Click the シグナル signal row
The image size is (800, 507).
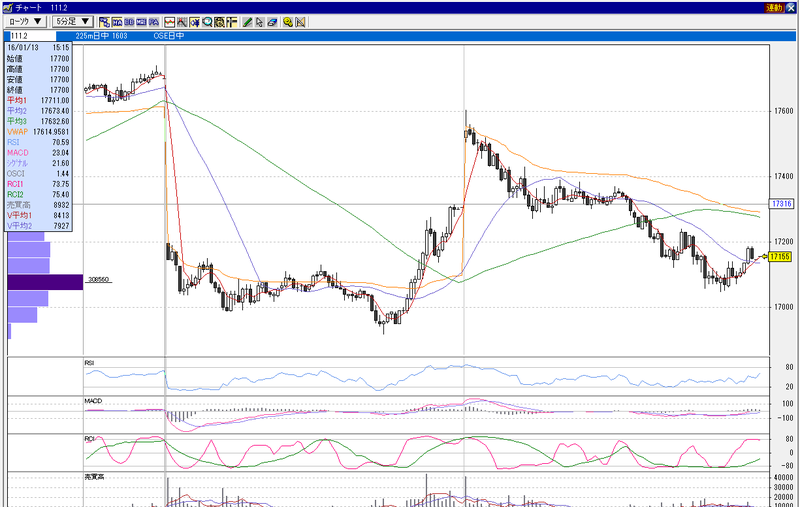click(38, 163)
